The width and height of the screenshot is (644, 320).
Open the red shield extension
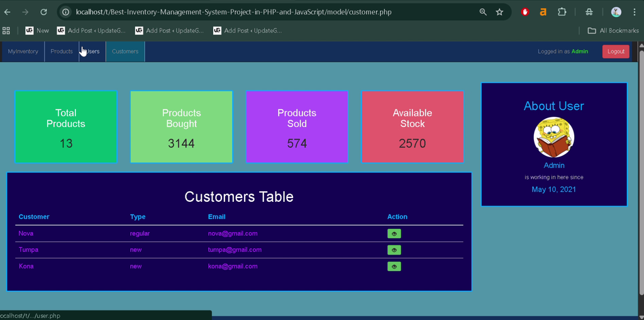[525, 12]
